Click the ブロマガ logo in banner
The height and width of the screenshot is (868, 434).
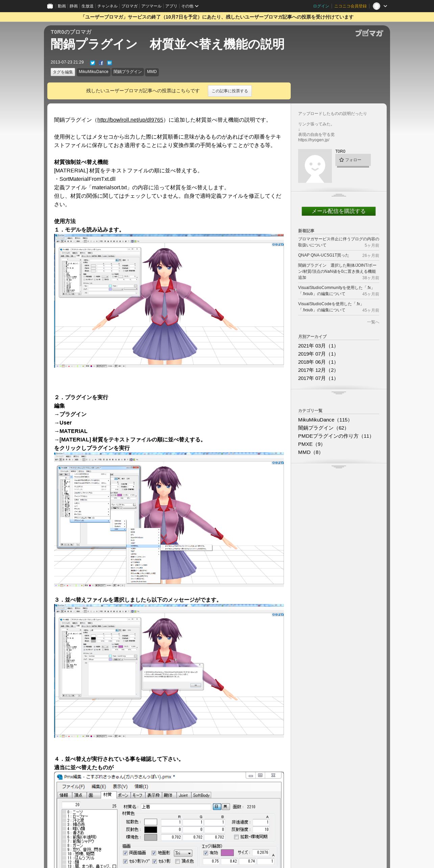click(369, 33)
